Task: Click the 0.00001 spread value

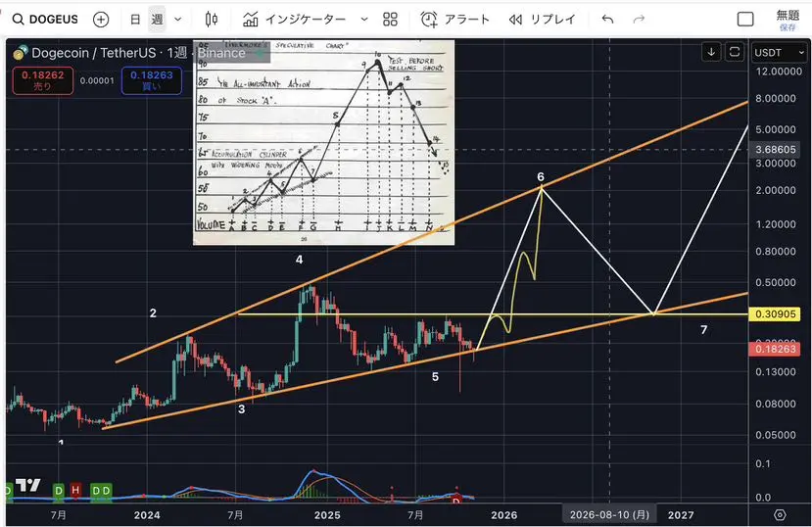Action: (97, 80)
